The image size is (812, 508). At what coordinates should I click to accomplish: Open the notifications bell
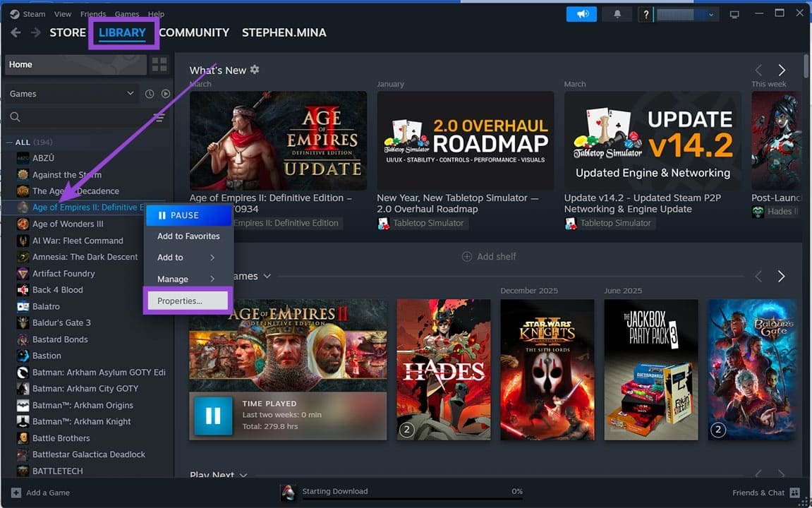tap(617, 13)
